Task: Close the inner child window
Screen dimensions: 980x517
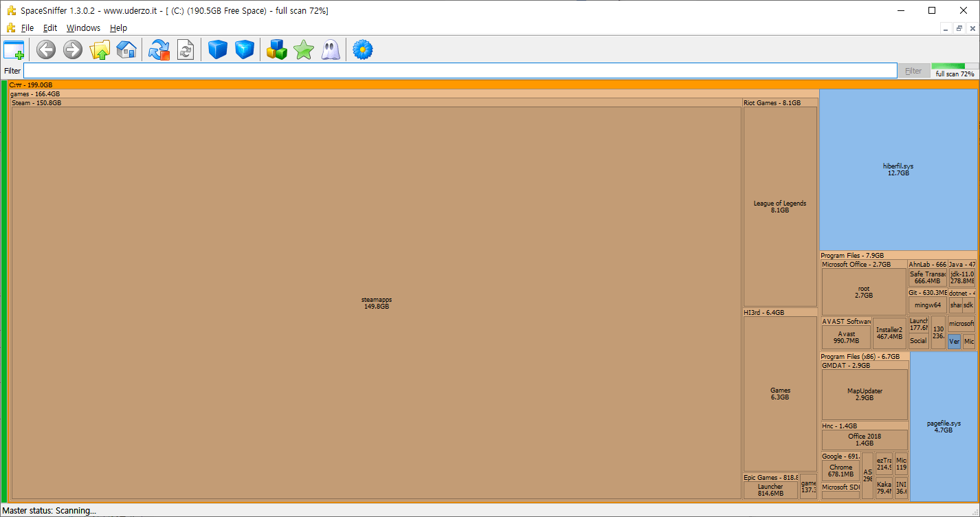Action: pyautogui.click(x=971, y=28)
